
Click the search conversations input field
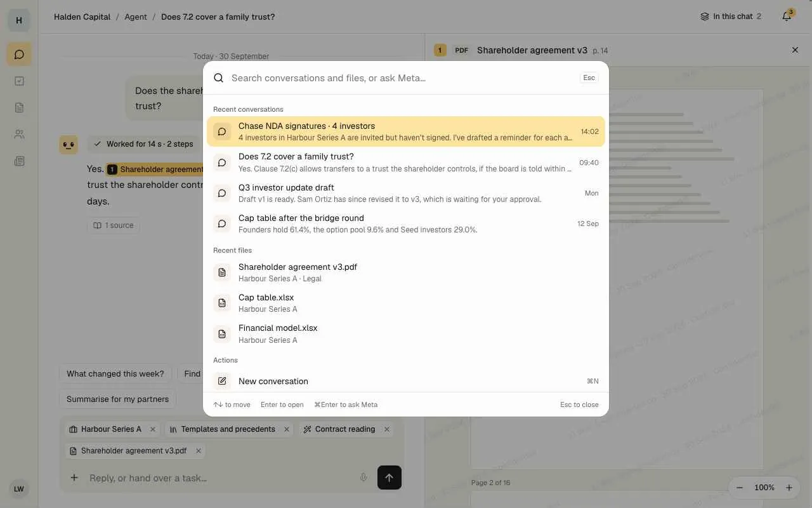(x=402, y=78)
